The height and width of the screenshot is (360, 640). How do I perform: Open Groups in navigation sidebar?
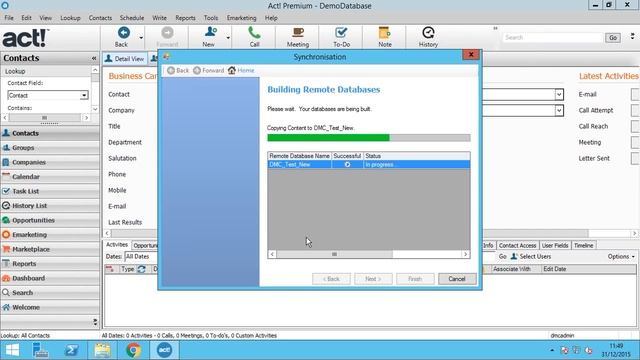[x=50, y=148]
